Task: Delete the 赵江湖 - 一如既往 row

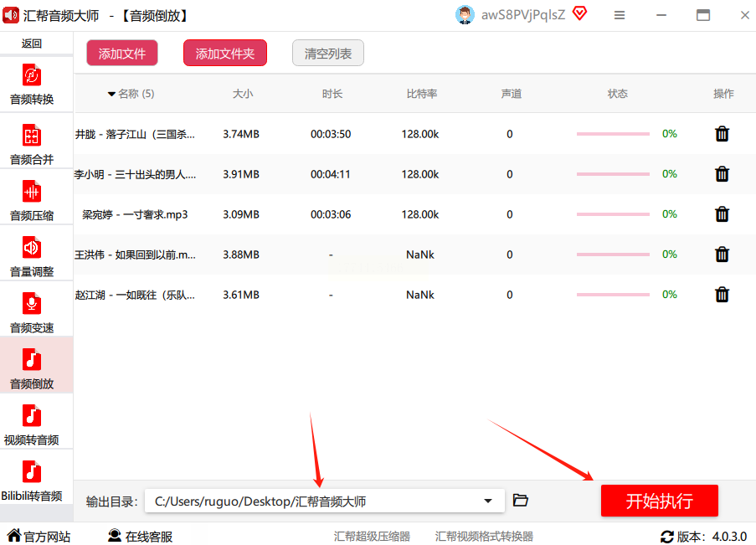Action: pos(722,294)
